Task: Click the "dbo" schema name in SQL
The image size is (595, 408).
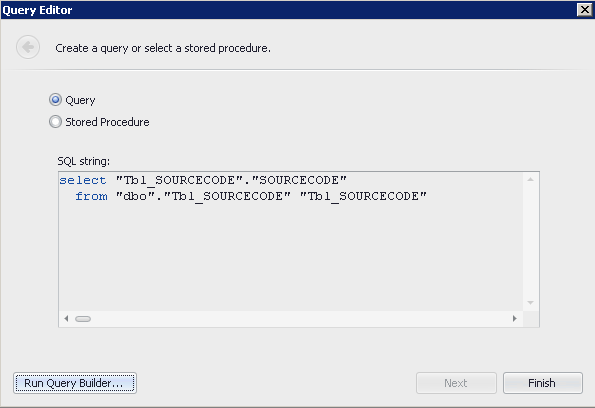Action: click(x=135, y=196)
